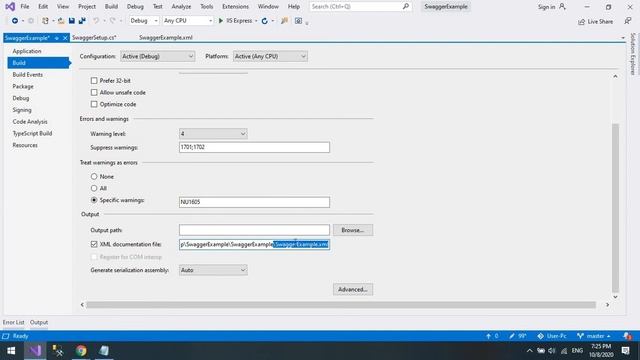Image resolution: width=640 pixels, height=360 pixels.
Task: Click the feedback icon beside Live Share
Action: pos(628,21)
